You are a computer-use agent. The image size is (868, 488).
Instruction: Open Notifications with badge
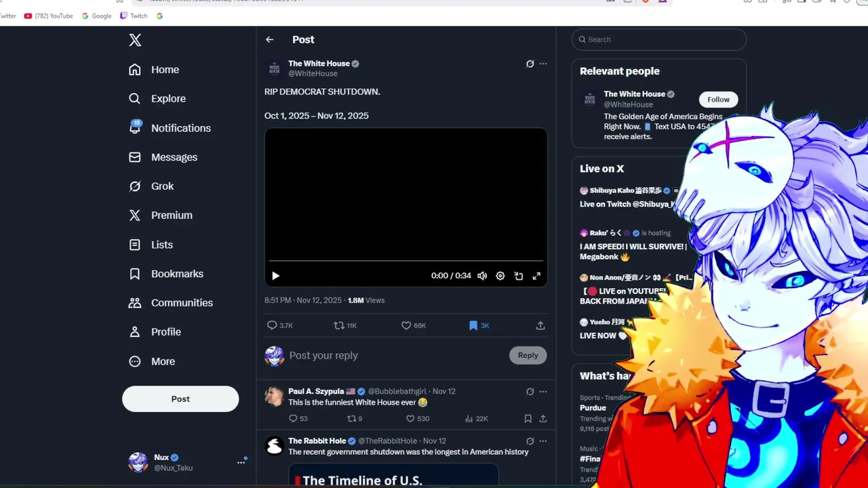[x=170, y=128]
